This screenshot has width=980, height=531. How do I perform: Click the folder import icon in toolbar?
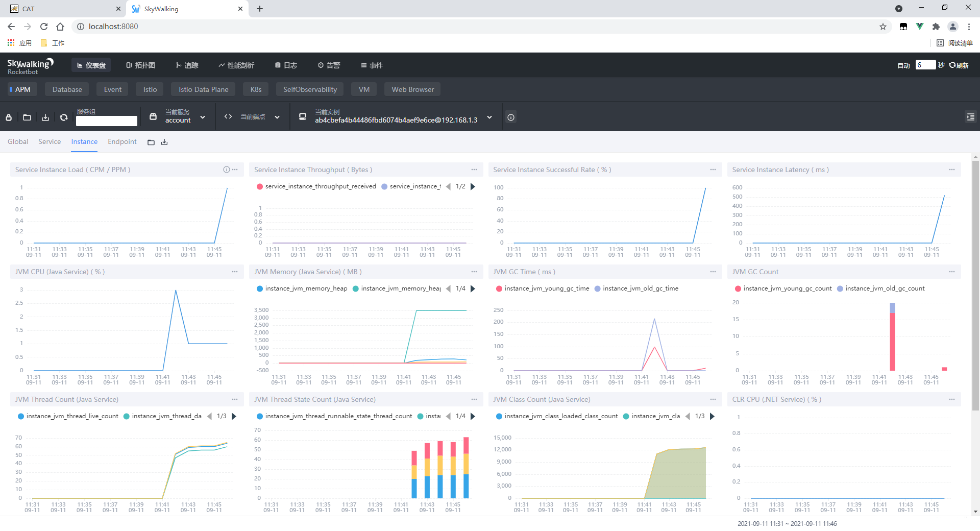[27, 117]
